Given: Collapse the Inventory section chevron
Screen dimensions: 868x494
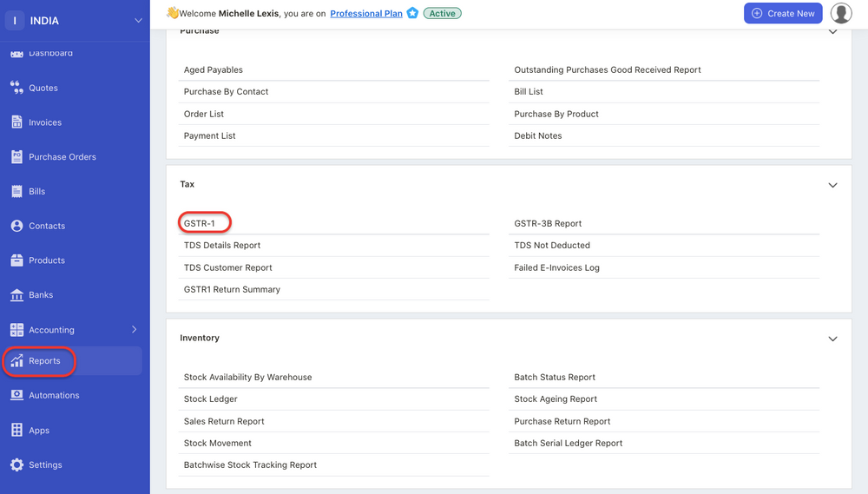Looking at the screenshot, I should pyautogui.click(x=832, y=339).
